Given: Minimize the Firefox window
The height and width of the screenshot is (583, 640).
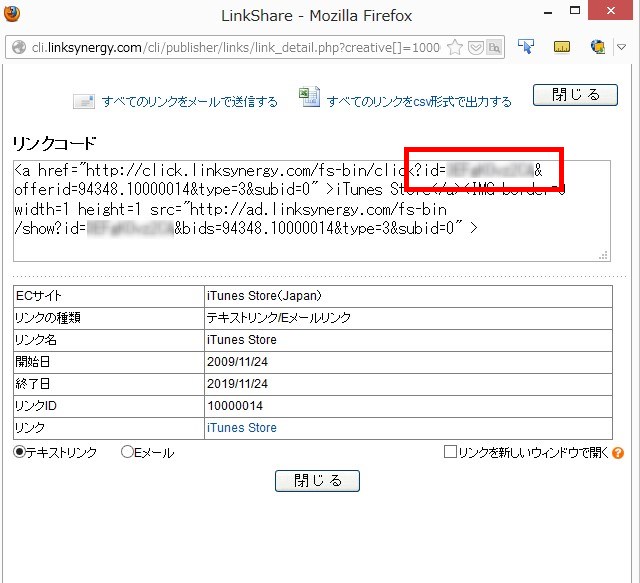Looking at the screenshot, I should point(548,12).
